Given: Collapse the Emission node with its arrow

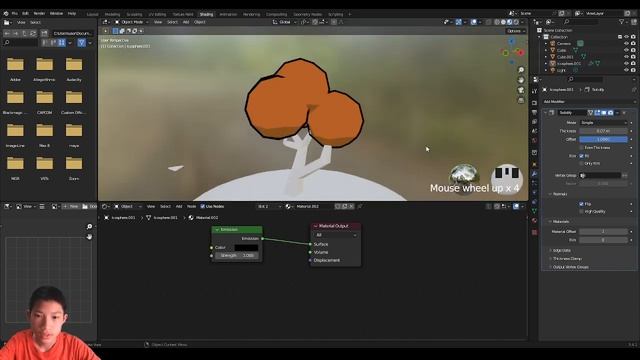Looking at the screenshot, I should coord(217,230).
